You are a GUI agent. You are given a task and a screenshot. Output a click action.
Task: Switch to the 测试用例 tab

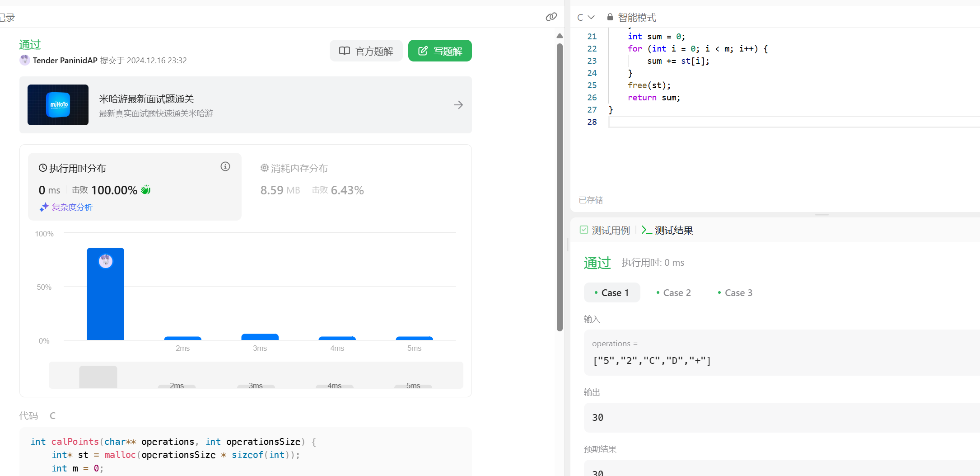point(605,231)
